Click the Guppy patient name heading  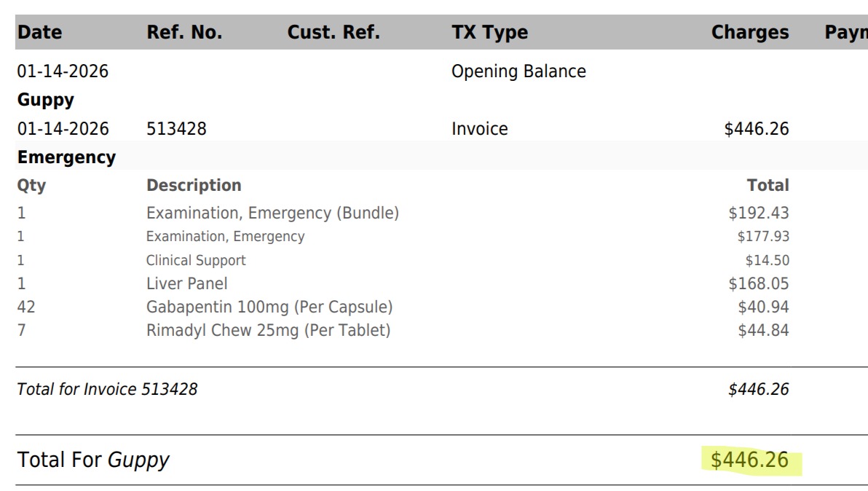45,101
